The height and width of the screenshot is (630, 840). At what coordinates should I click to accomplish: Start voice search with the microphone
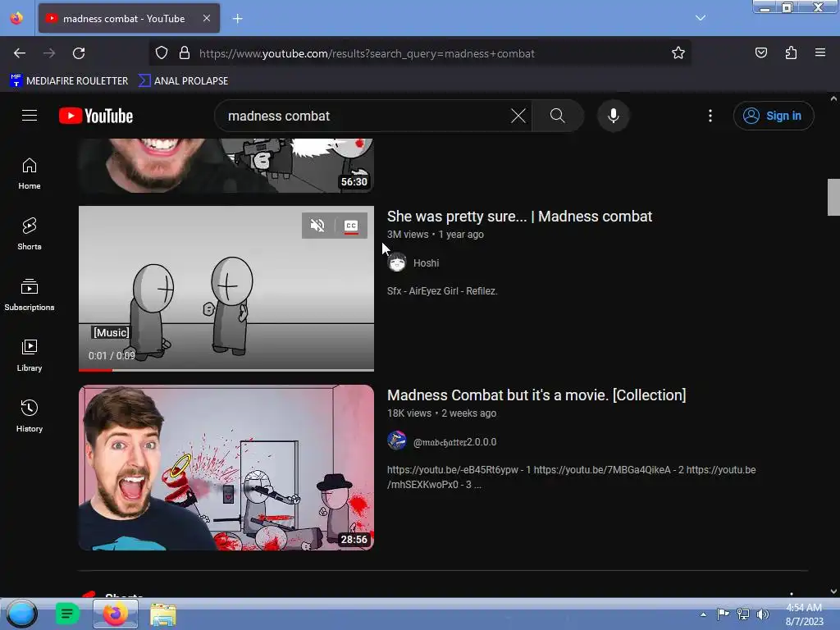[x=614, y=116]
